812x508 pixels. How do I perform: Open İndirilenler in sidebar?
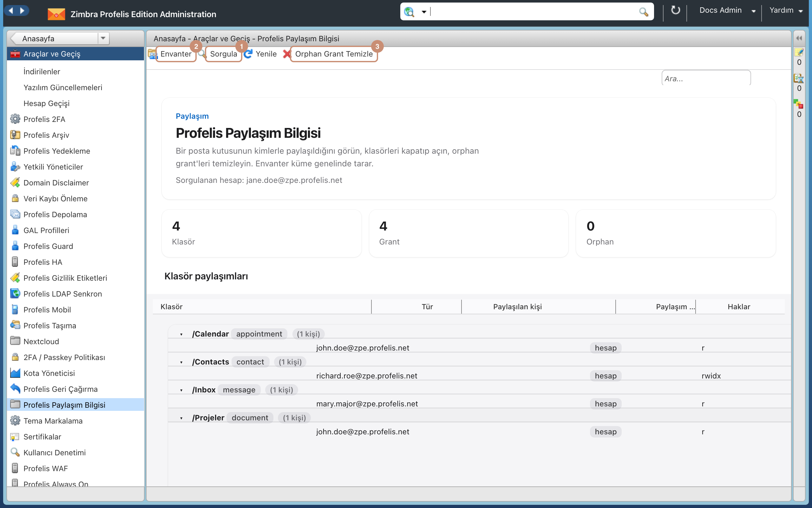(x=42, y=71)
